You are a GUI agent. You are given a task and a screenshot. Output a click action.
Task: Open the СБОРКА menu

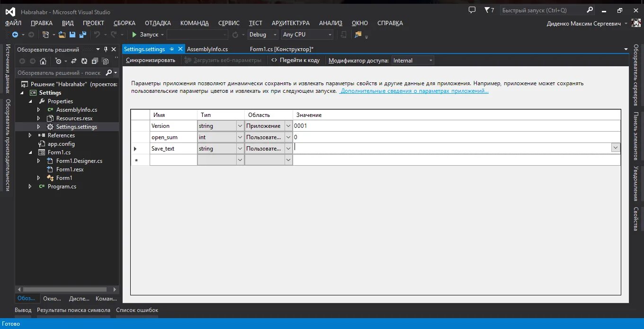click(125, 23)
